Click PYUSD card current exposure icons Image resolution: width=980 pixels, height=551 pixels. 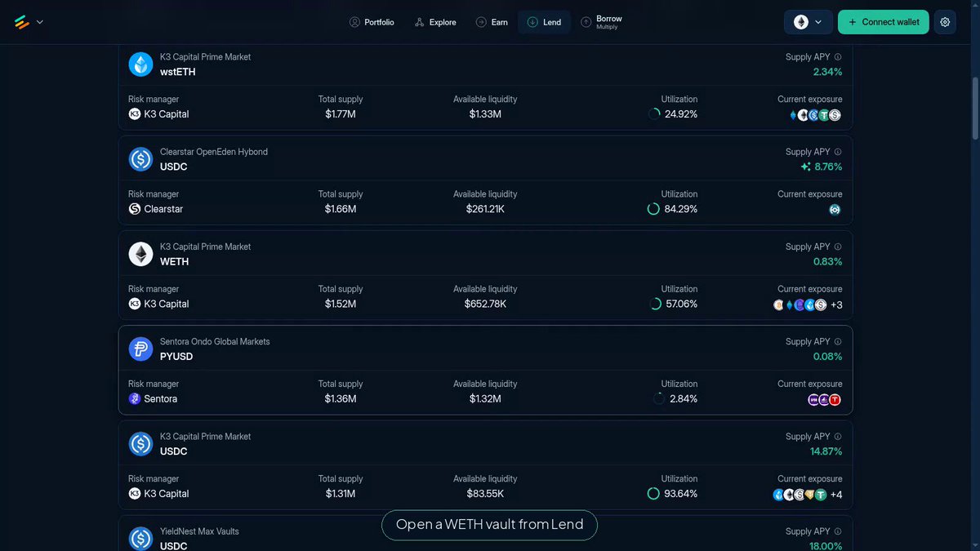(x=825, y=400)
